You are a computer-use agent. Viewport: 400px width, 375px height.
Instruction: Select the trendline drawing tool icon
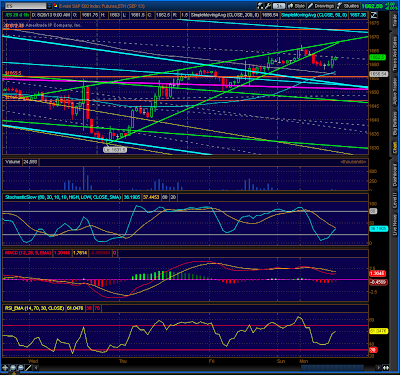pyautogui.click(x=29, y=368)
